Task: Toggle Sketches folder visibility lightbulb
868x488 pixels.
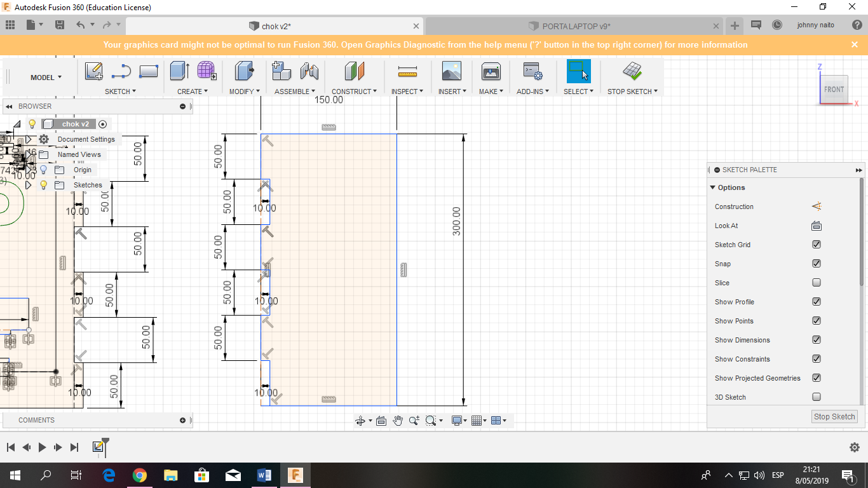Action: click(x=43, y=185)
